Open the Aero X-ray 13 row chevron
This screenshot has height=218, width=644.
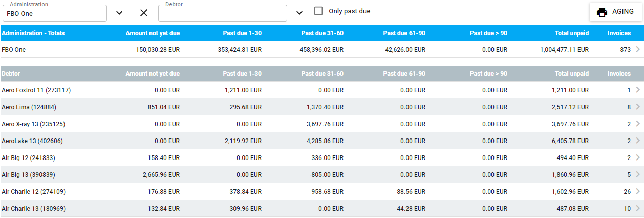tap(637, 124)
